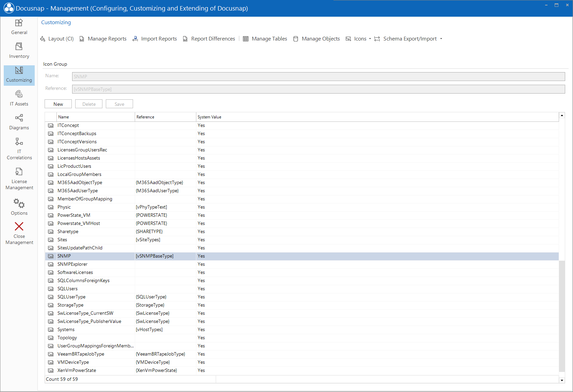The width and height of the screenshot is (573, 392).
Task: Open Report Differences in the toolbar
Action: click(x=209, y=39)
